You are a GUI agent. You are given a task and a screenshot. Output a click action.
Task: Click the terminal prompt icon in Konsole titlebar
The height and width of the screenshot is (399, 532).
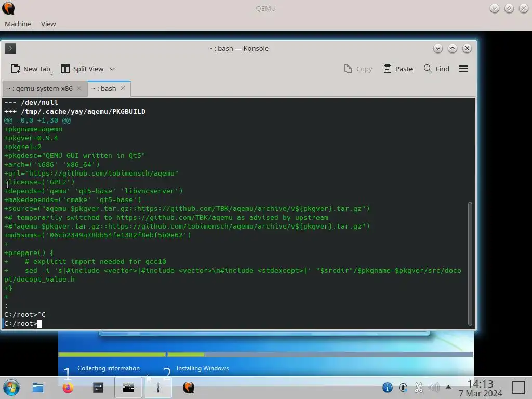[10, 48]
